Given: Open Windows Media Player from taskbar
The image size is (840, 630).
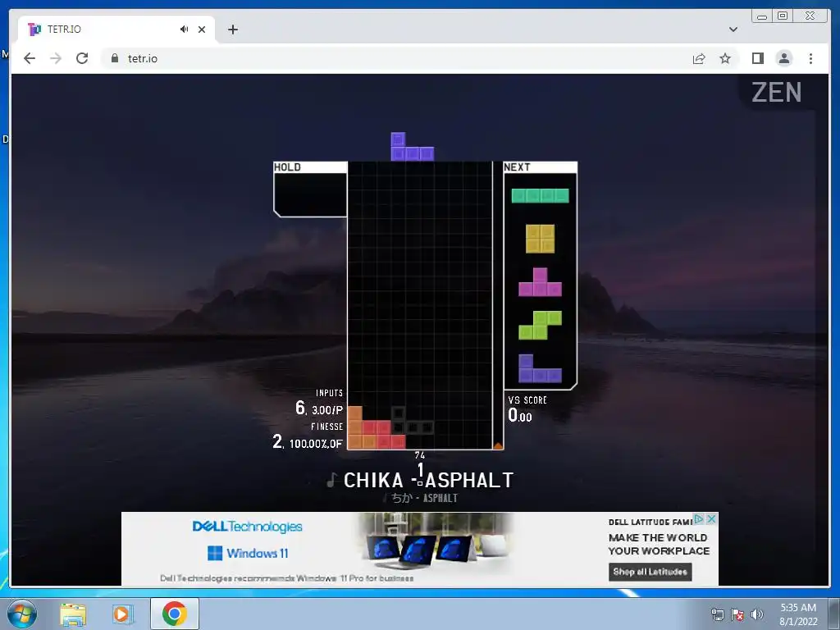Looking at the screenshot, I should (x=122, y=614).
